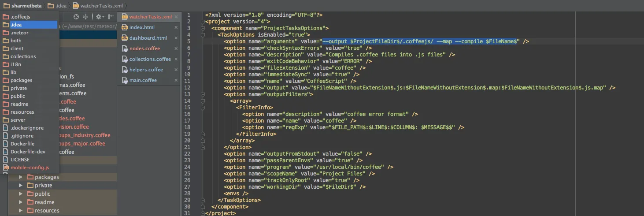Close the index.html tab
This screenshot has height=216, width=644.
(x=176, y=27)
